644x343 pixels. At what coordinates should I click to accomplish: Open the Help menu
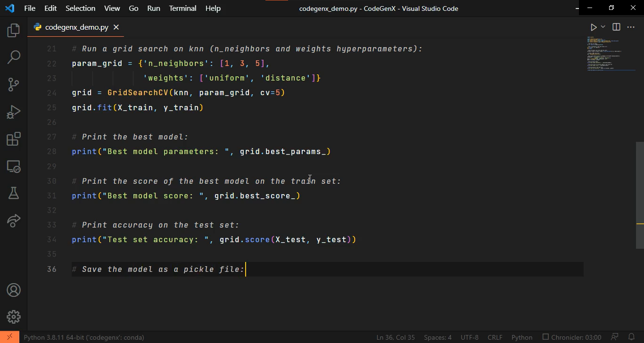pyautogui.click(x=213, y=8)
